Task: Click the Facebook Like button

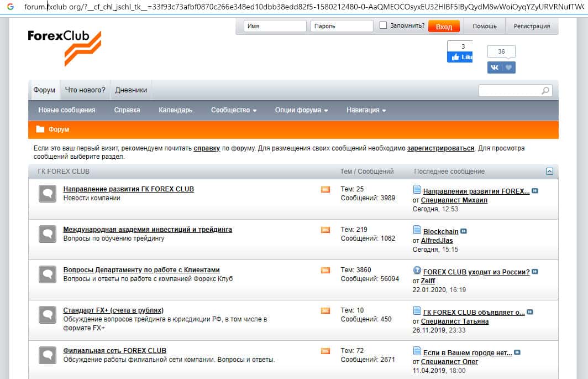Action: [x=460, y=57]
